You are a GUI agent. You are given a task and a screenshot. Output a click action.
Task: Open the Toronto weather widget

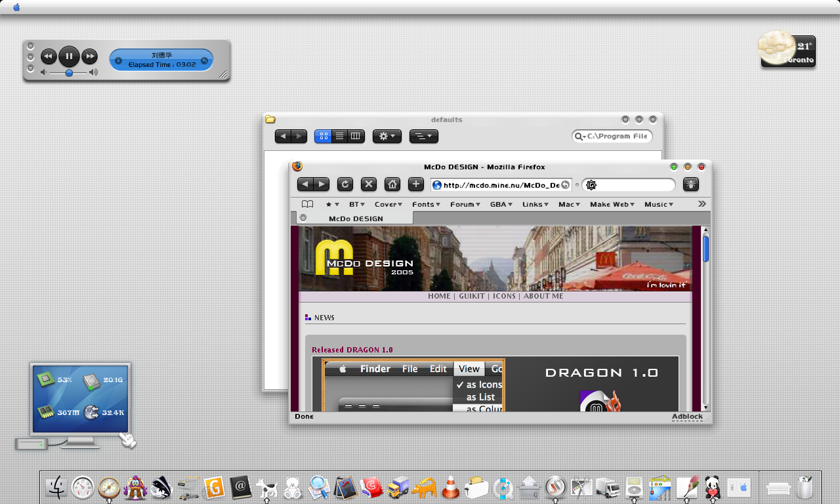787,50
